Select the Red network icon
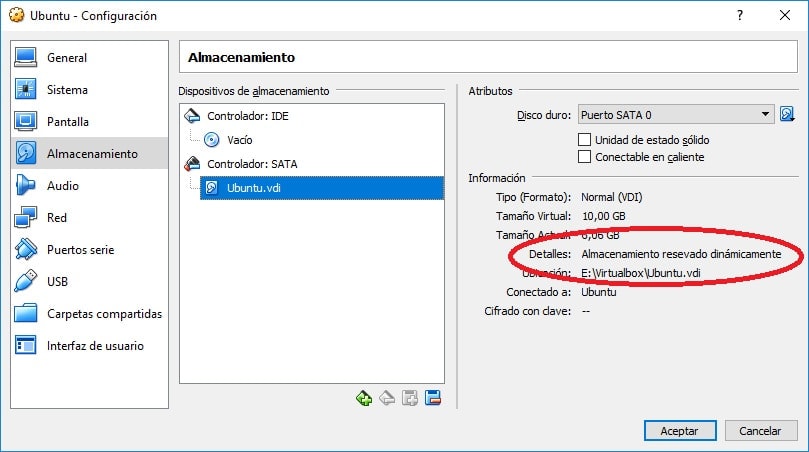Image resolution: width=809 pixels, height=452 pixels. [x=25, y=217]
